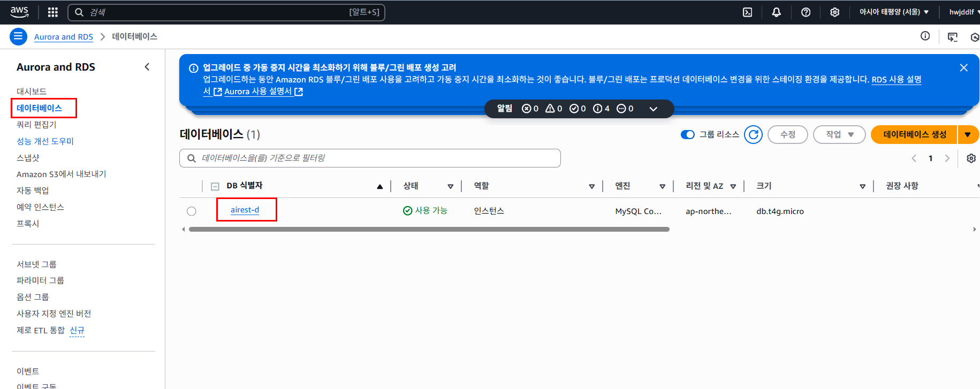This screenshot has height=389, width=980.
Task: Open the create database split-button arrow
Action: coord(968,134)
